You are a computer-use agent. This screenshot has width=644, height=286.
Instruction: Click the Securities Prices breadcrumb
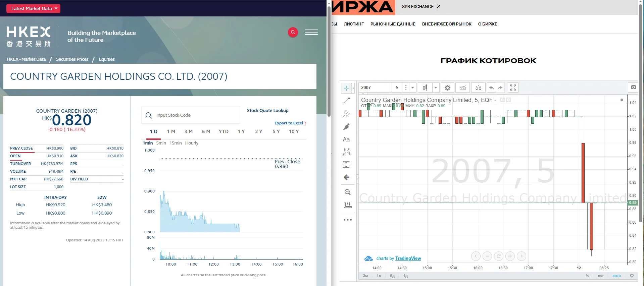pyautogui.click(x=72, y=59)
